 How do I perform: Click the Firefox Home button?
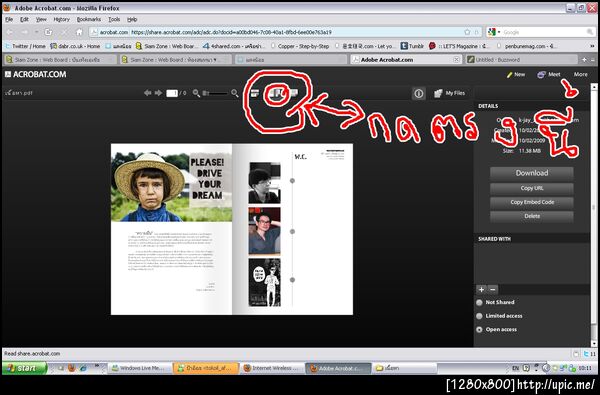click(x=79, y=32)
